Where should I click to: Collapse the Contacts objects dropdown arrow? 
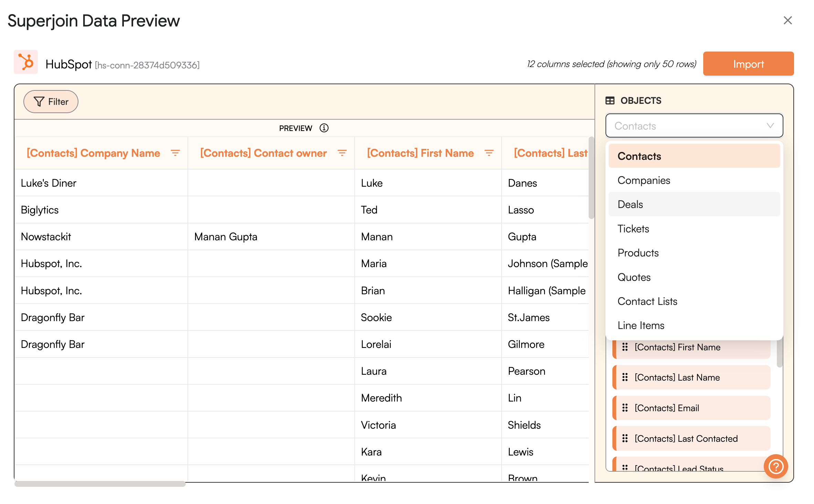pyautogui.click(x=770, y=126)
